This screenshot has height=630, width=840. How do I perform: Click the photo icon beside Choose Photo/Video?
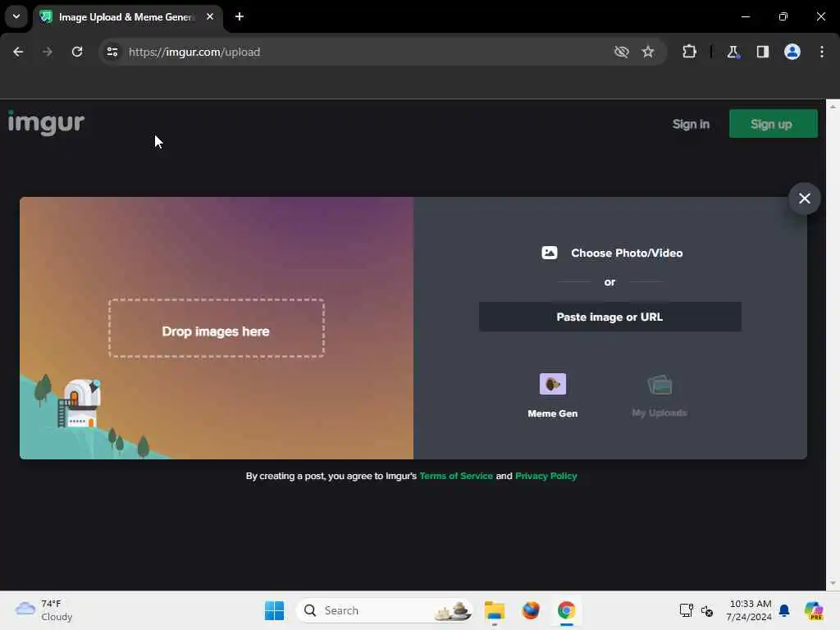pos(549,253)
